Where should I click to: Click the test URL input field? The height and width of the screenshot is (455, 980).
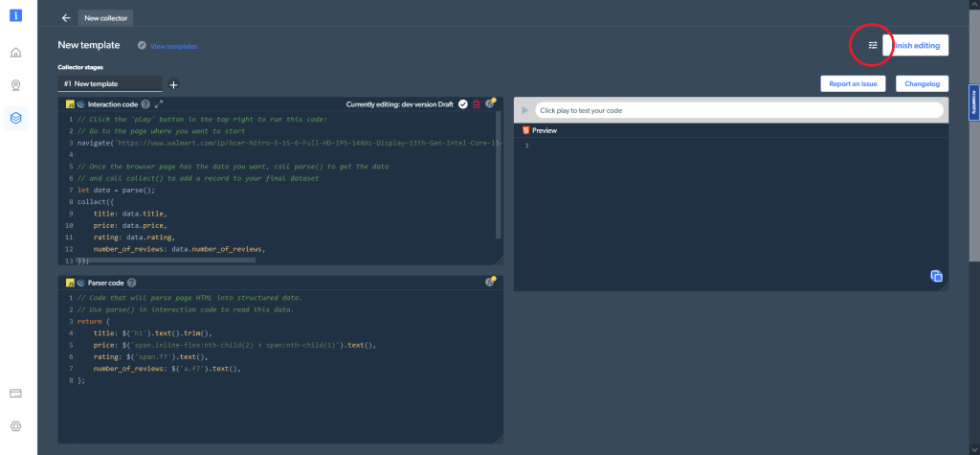(x=737, y=110)
